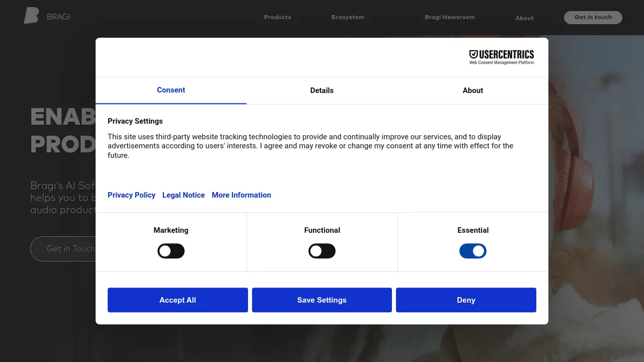Click the More Information link
Screen dimensions: 644x362
pyautogui.click(x=241, y=195)
